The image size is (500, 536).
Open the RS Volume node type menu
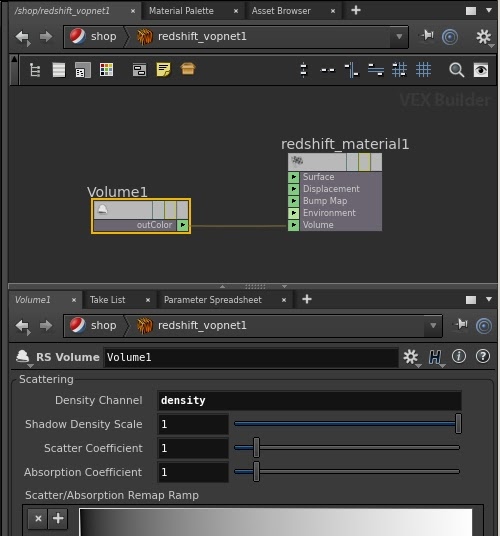click(23, 358)
